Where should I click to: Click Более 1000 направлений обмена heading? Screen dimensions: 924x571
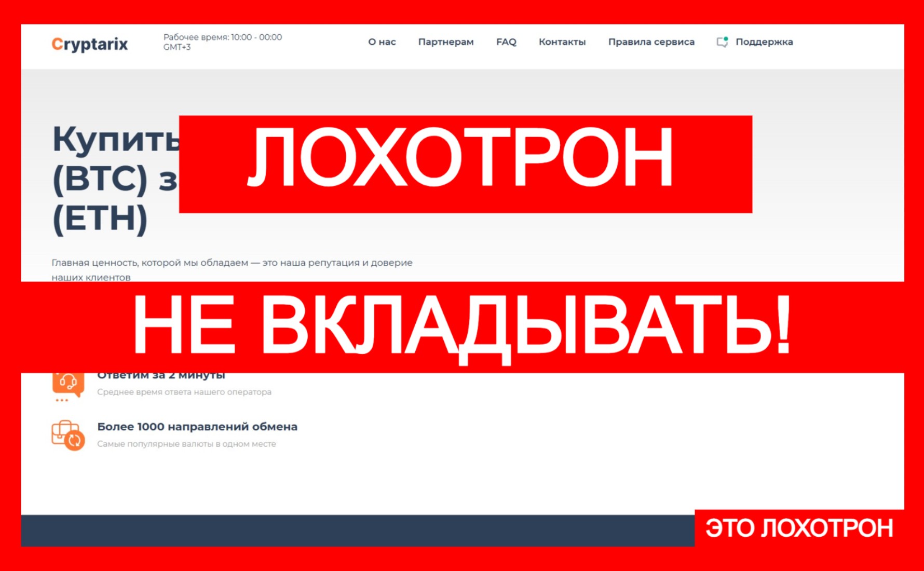[197, 427]
